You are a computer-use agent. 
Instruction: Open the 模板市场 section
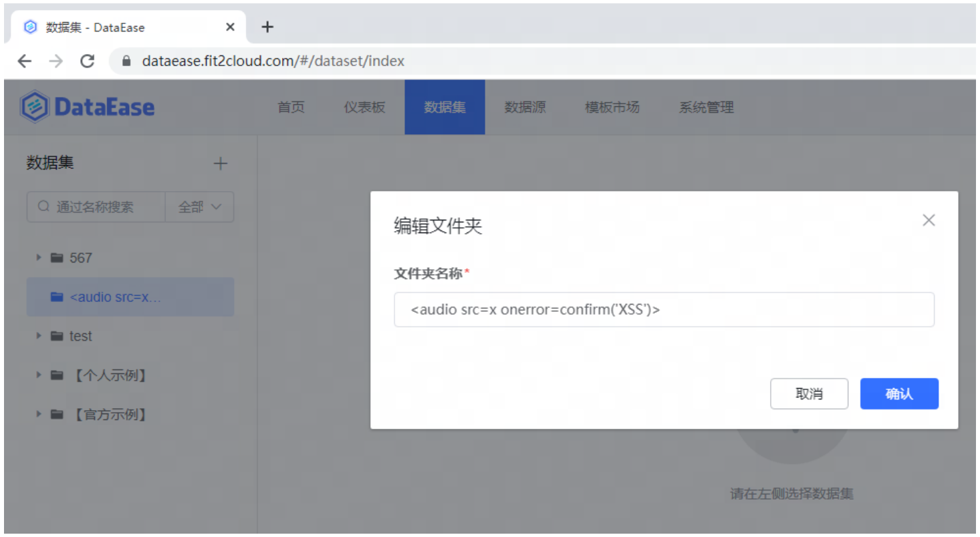[x=613, y=107]
